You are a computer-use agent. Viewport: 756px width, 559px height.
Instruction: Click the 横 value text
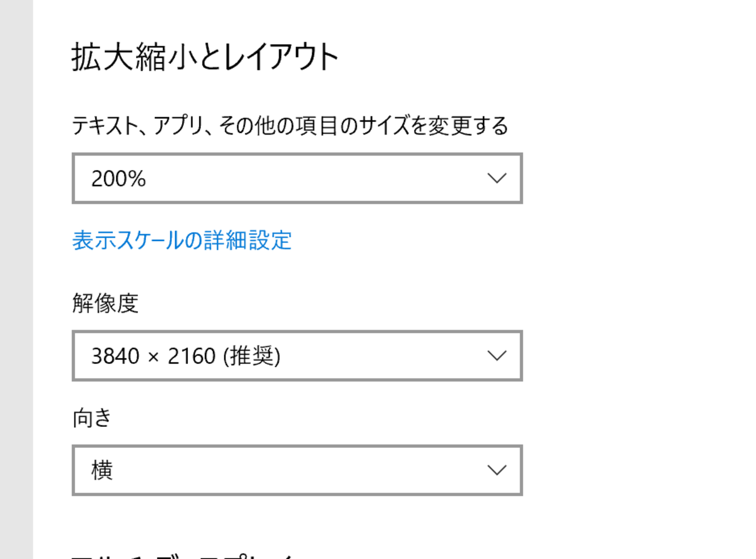pyautogui.click(x=102, y=470)
